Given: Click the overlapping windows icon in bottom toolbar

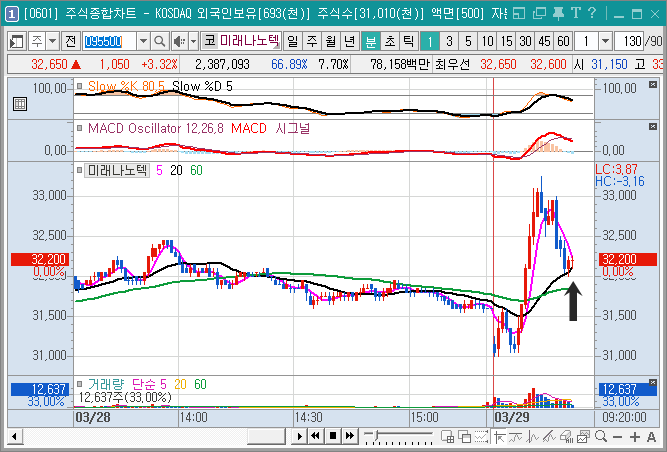Looking at the screenshot, I should (465, 437).
